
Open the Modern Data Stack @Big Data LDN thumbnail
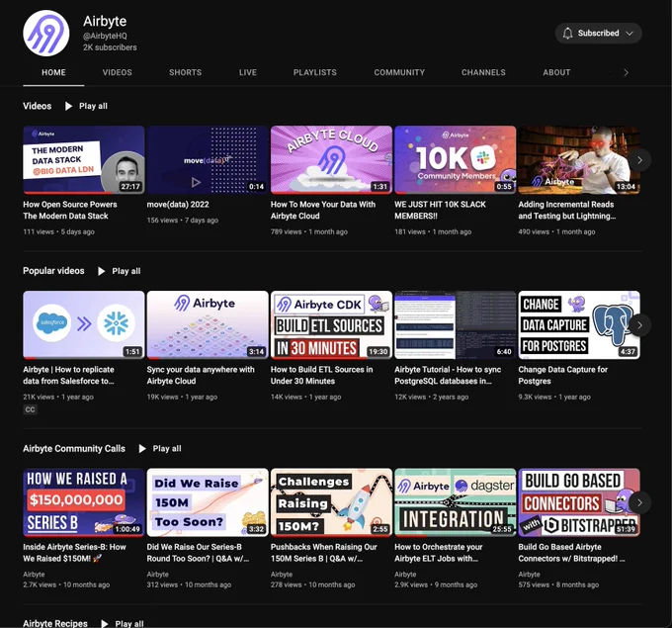84,159
